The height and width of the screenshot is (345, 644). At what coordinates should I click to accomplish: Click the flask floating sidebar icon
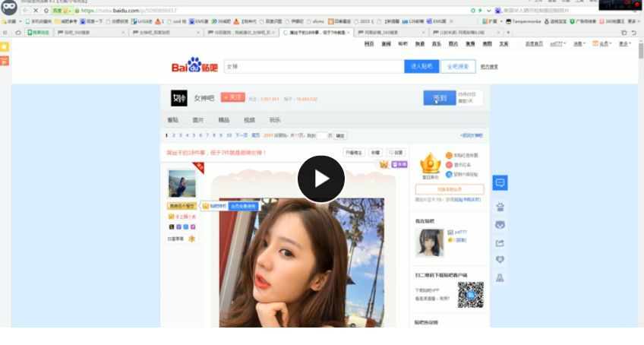point(500,277)
